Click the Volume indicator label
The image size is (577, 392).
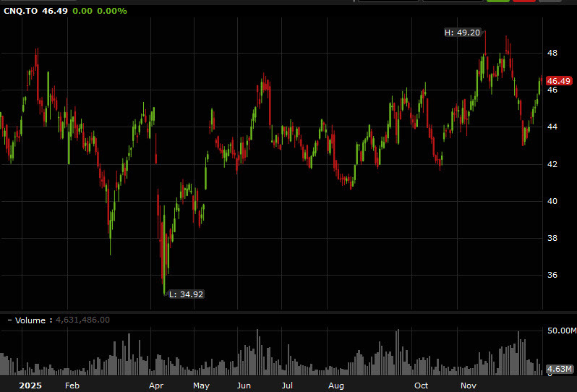pos(30,320)
